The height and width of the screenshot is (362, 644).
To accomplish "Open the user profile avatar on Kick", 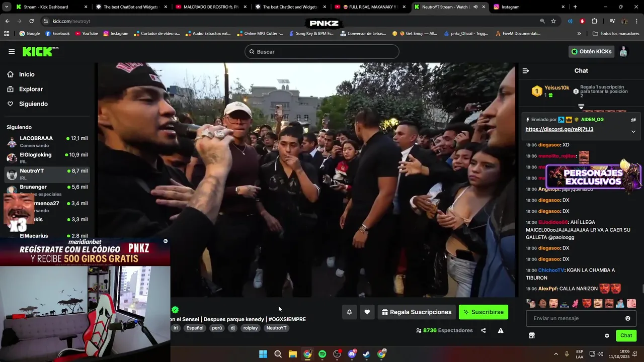I will coord(623,52).
